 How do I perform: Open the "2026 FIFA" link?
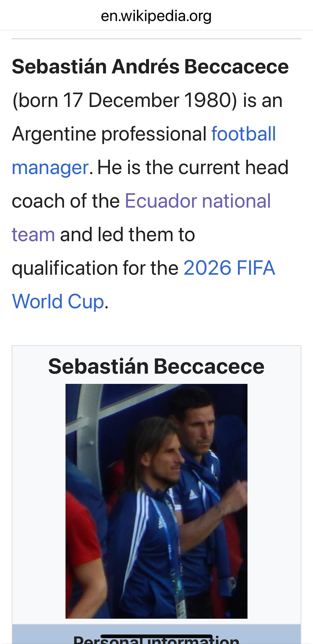click(229, 268)
